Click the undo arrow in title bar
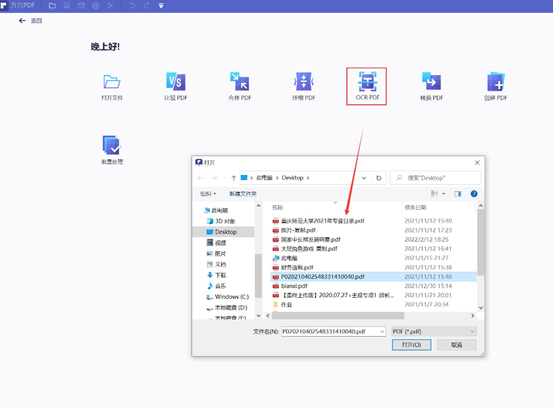This screenshot has height=408, width=553. (132, 6)
